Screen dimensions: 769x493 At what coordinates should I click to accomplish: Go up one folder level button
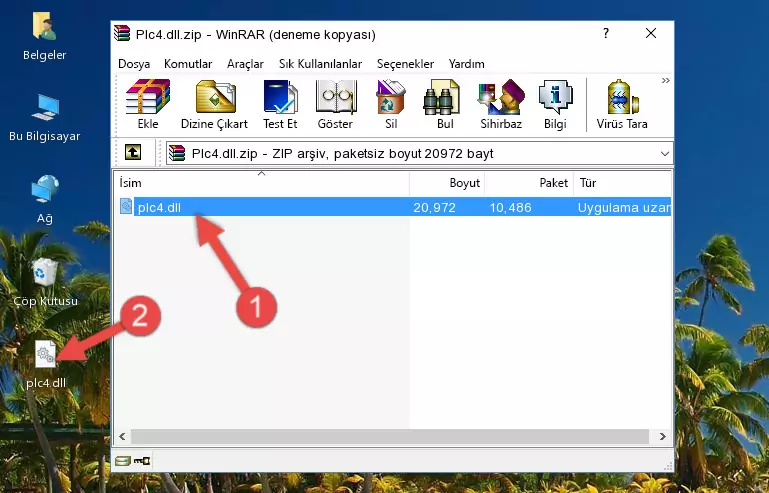click(133, 153)
